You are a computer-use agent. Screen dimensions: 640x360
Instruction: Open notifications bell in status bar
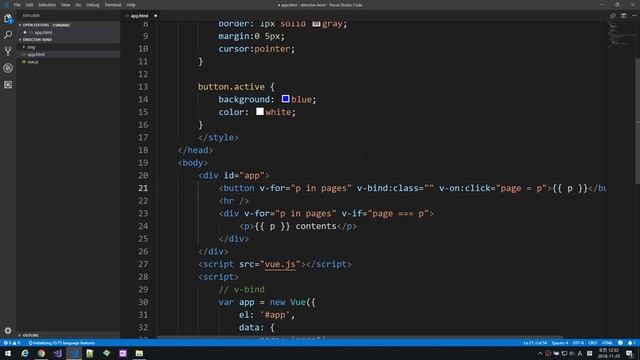click(631, 343)
